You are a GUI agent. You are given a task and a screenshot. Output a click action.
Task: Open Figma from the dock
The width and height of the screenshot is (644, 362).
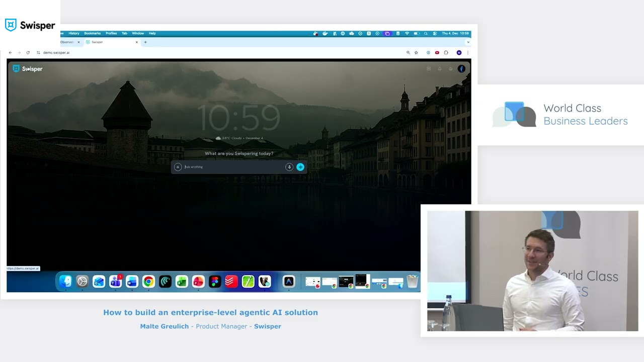click(x=215, y=282)
